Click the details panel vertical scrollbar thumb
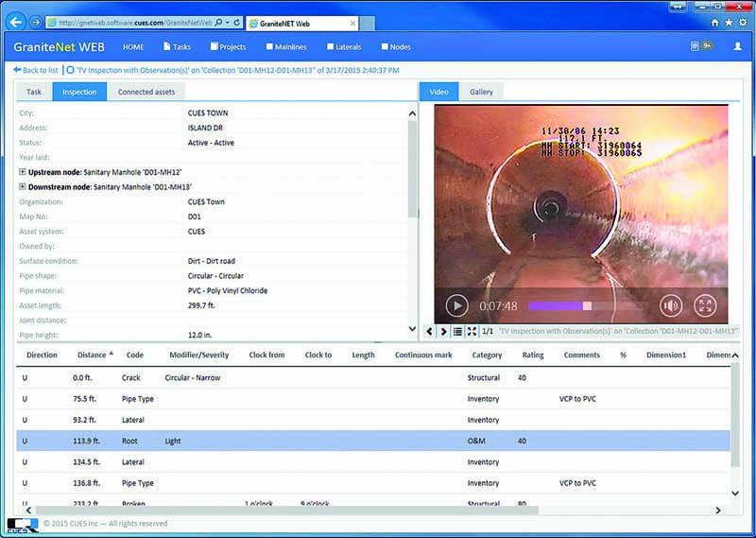 412,169
